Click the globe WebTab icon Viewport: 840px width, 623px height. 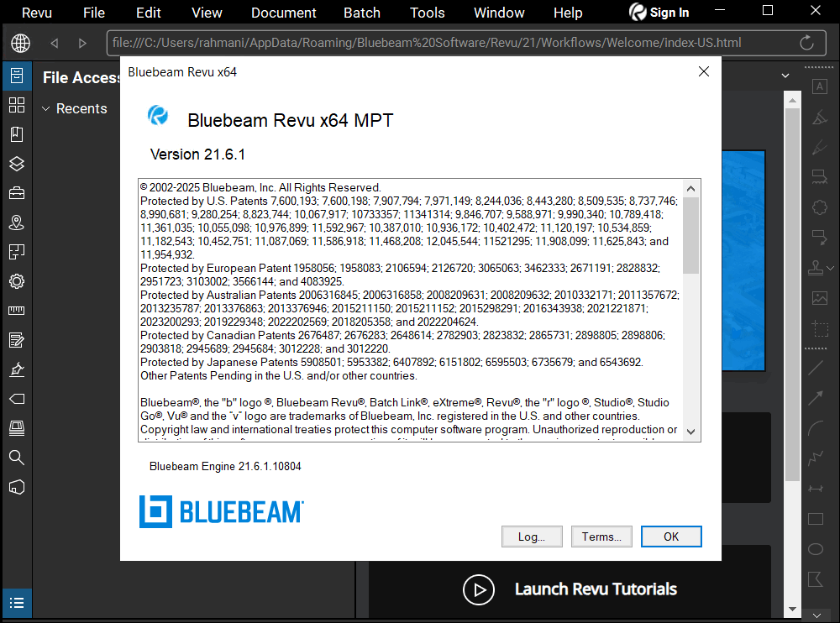point(20,43)
